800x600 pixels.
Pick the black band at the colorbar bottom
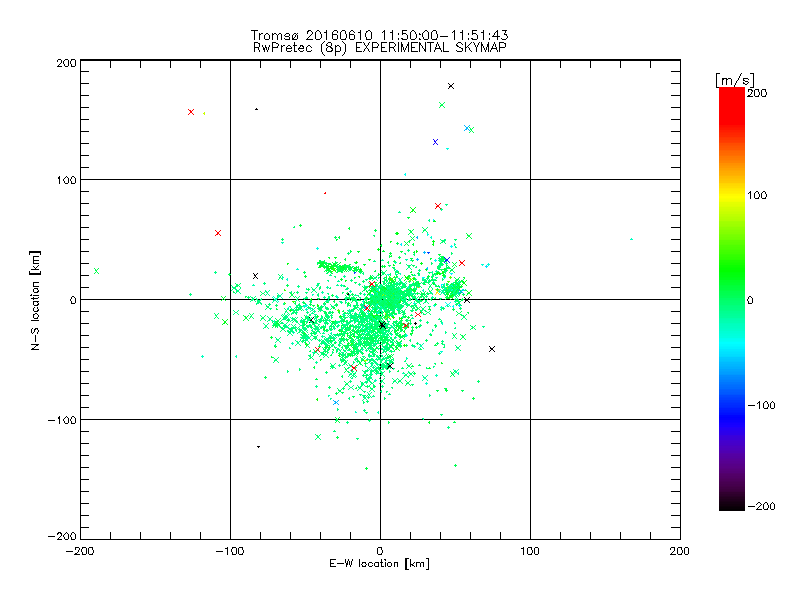tap(732, 503)
